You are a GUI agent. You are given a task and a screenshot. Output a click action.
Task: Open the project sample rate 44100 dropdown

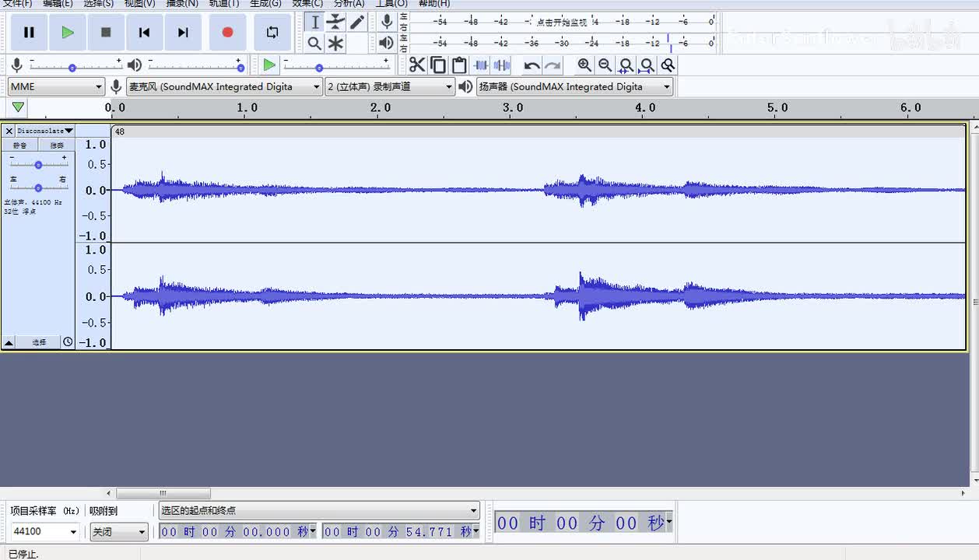point(44,532)
